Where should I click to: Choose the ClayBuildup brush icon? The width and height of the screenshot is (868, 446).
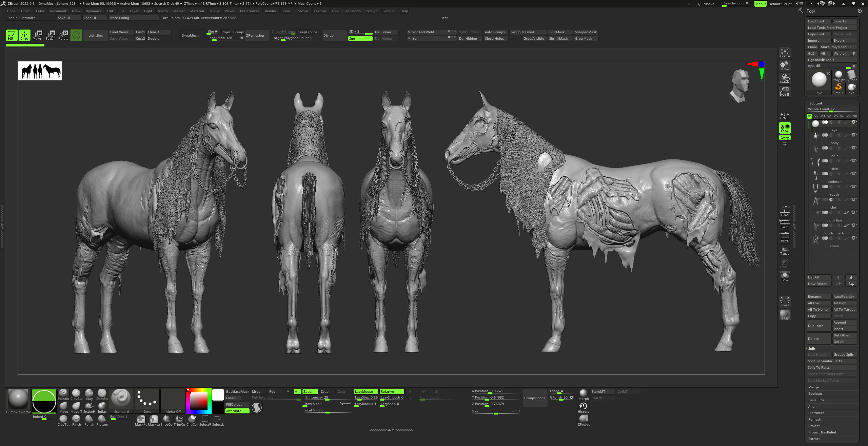[x=76, y=394]
